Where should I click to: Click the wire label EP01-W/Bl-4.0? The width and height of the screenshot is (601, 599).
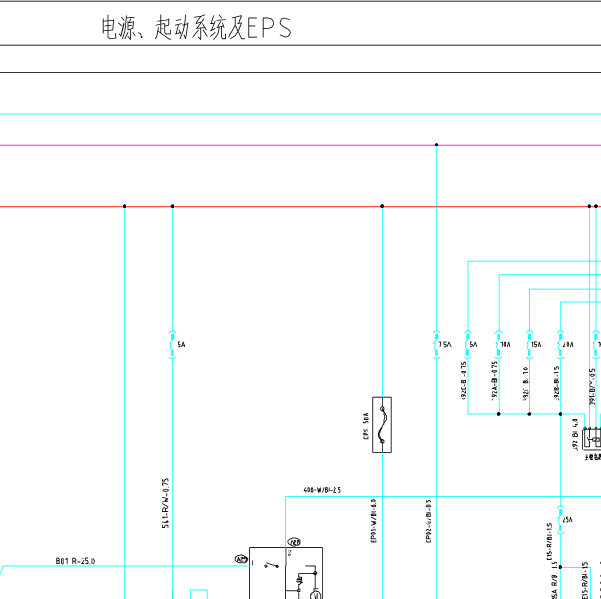point(374,520)
